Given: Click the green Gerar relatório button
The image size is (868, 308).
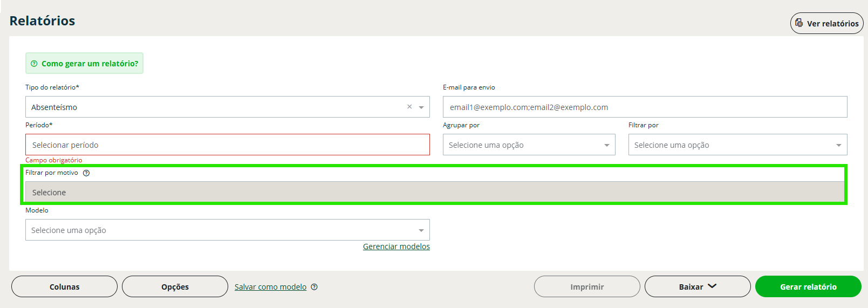Looking at the screenshot, I should point(808,286).
